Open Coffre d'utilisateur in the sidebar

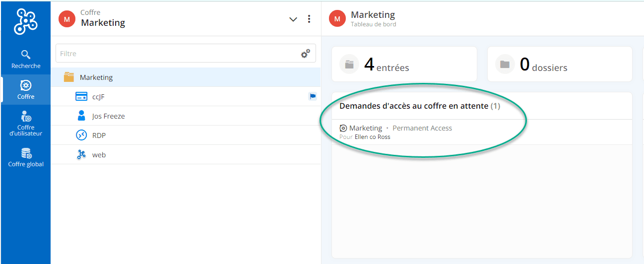pos(26,124)
